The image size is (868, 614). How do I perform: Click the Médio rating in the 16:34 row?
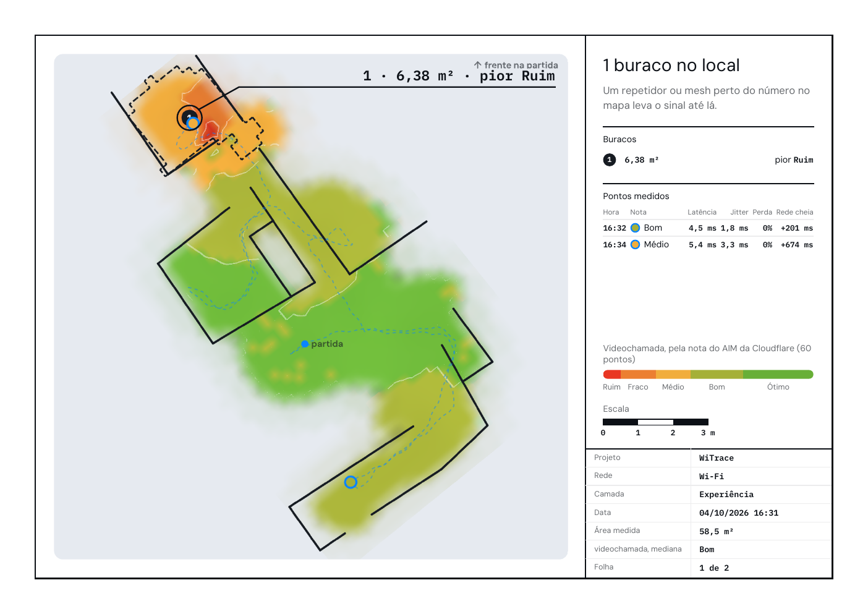tap(657, 244)
